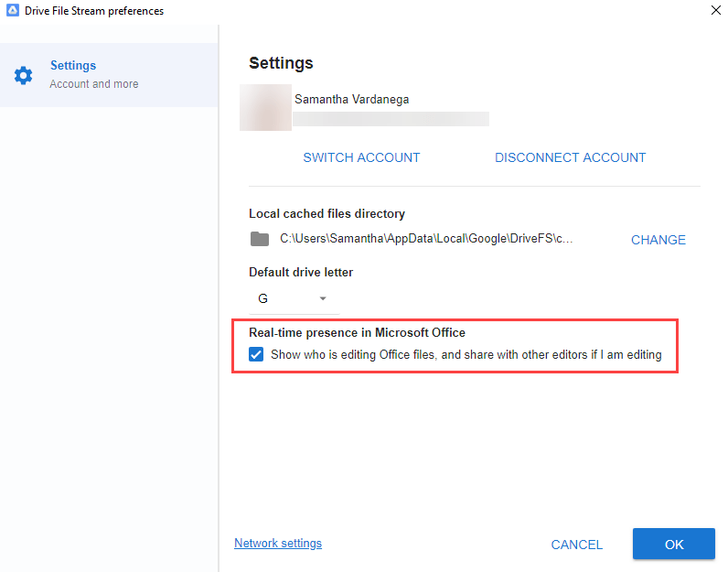Viewport: 728px width, 572px height.
Task: Close the Drive File Stream preferences window
Action: [715, 10]
